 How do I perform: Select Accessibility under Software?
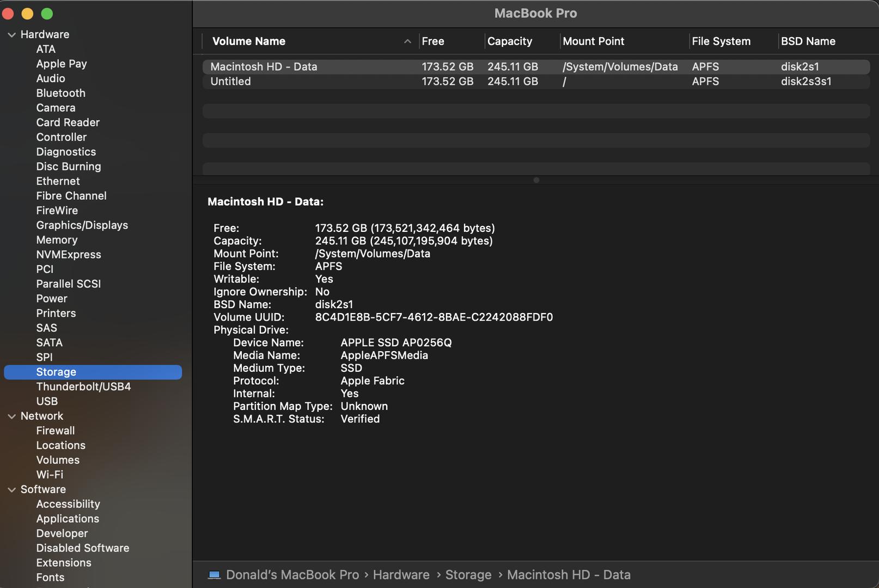(68, 505)
